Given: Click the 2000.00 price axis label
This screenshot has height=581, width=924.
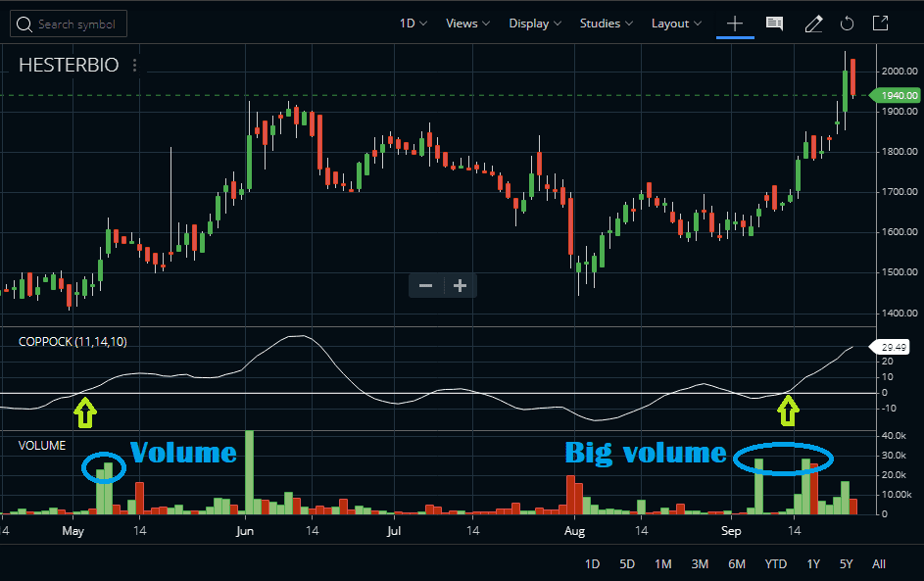Looking at the screenshot, I should pos(900,71).
